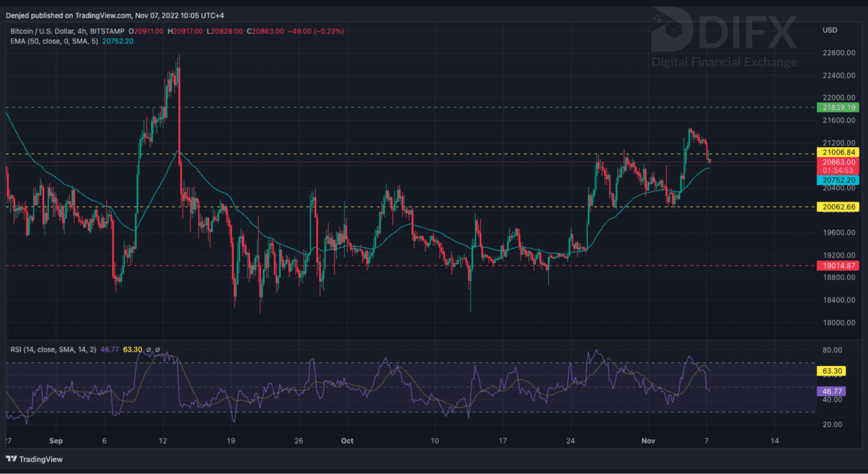This screenshot has width=868, height=474.
Task: Click the EMA (50, close, 0, SMA, 5) legend
Action: [55, 41]
